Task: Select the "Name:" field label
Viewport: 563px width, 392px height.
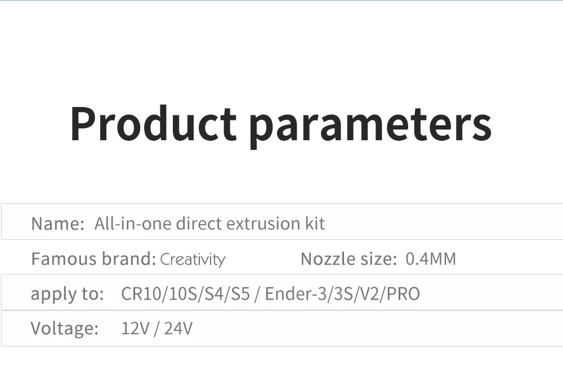Action: point(58,224)
